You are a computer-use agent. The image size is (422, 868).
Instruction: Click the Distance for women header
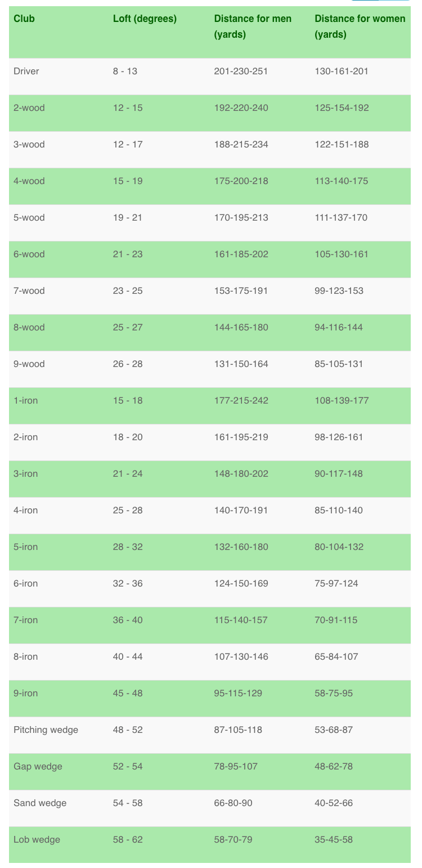tap(360, 26)
